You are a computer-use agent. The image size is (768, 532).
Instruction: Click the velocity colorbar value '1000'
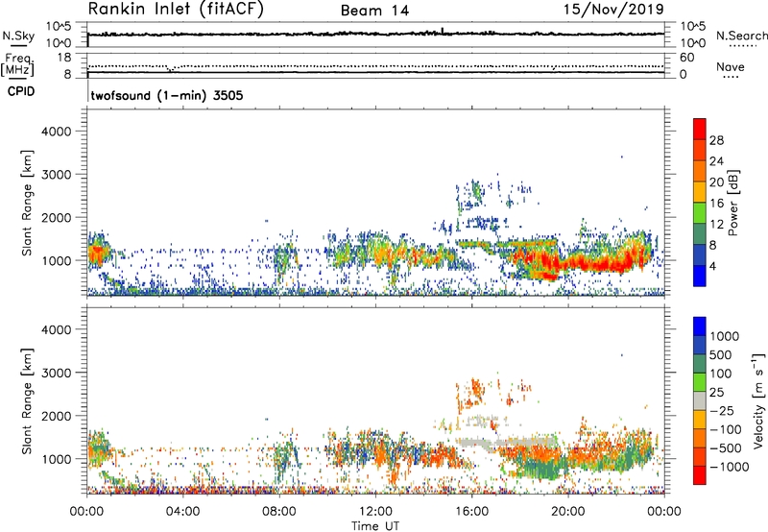point(725,336)
